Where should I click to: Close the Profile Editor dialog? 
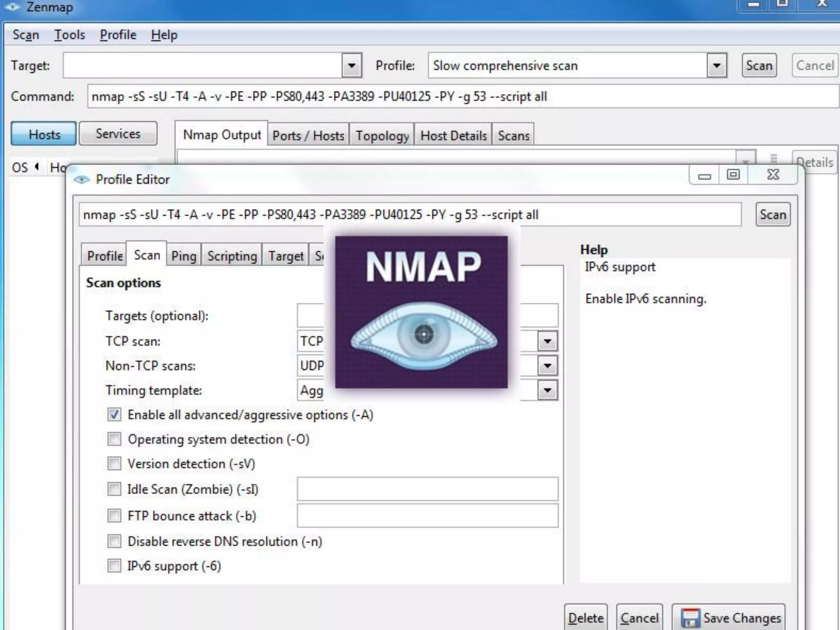pos(773,175)
